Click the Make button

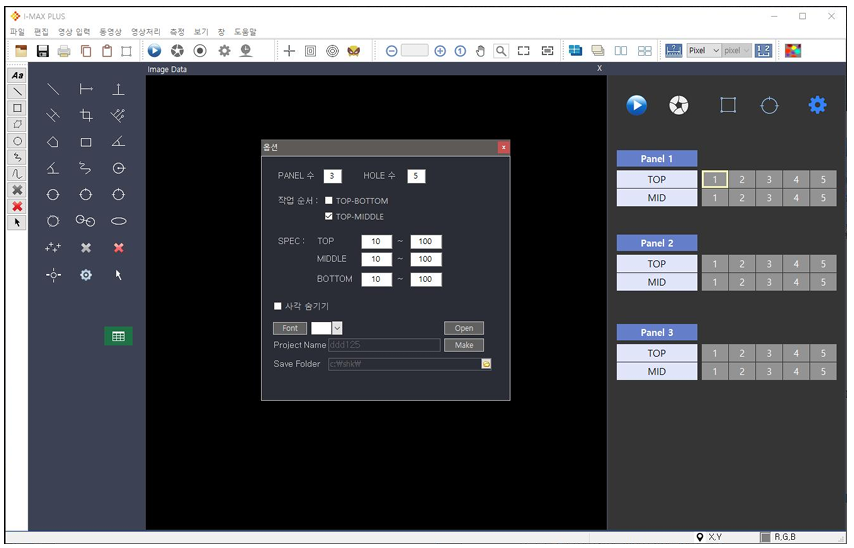click(x=463, y=345)
